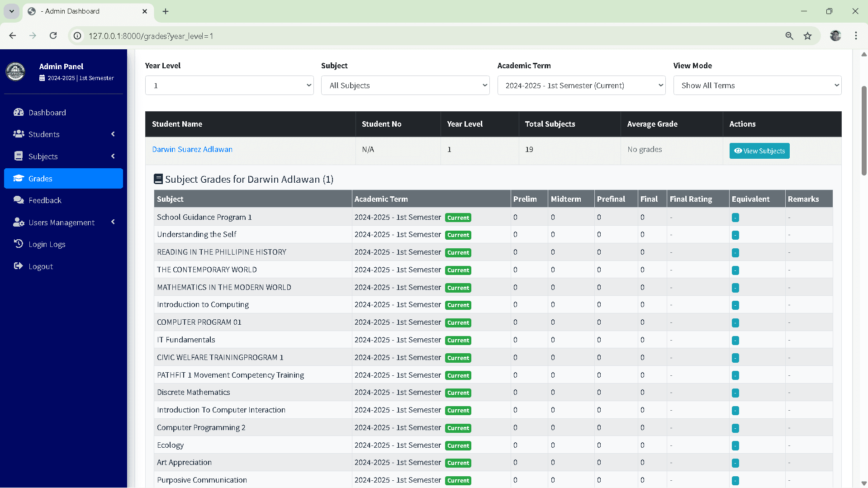Viewport: 868px width, 488px height.
Task: Click the browser forward arrow
Action: 33,36
